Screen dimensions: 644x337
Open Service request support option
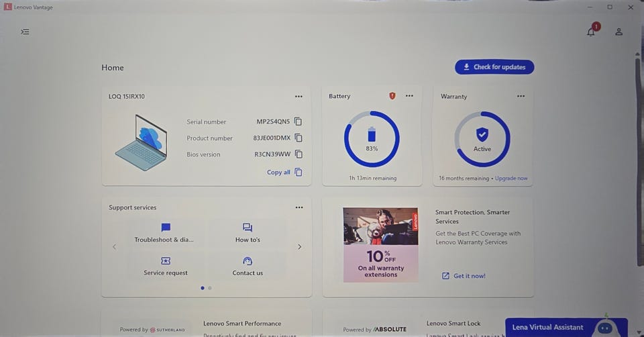click(166, 266)
